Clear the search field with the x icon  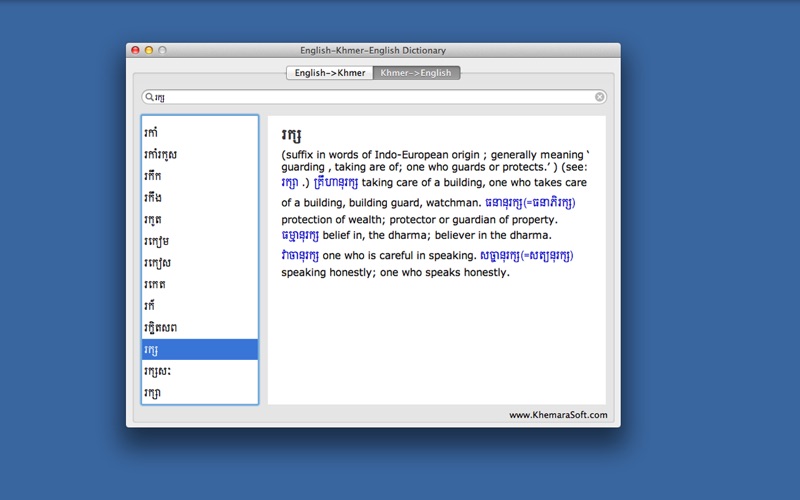click(599, 97)
